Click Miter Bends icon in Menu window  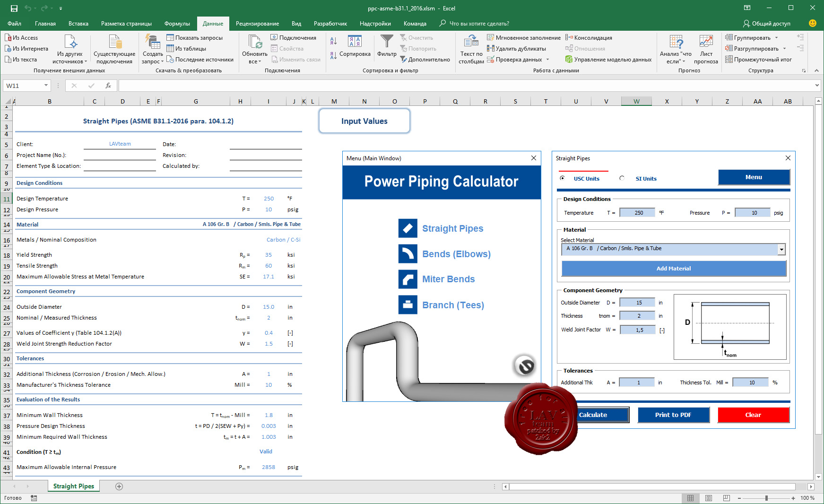coord(408,279)
